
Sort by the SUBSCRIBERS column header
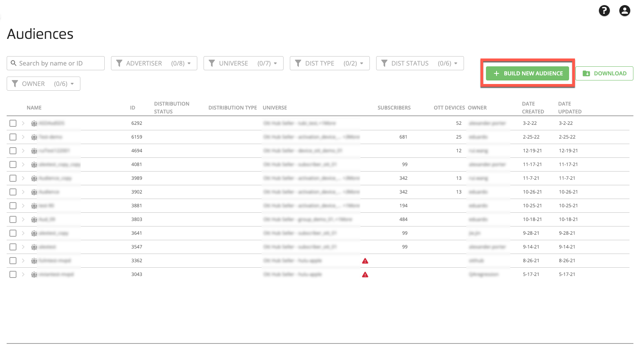pyautogui.click(x=394, y=108)
